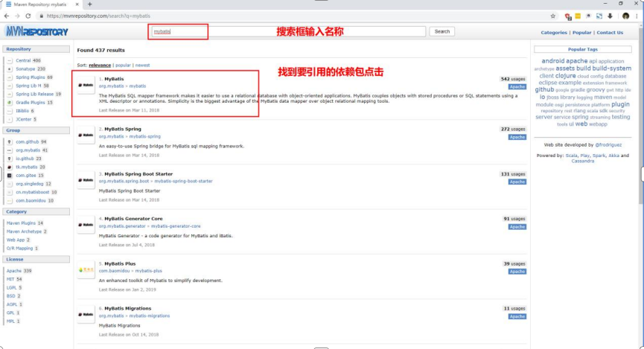Click the tk.mybatis group icon
The image size is (644, 349).
10,167
